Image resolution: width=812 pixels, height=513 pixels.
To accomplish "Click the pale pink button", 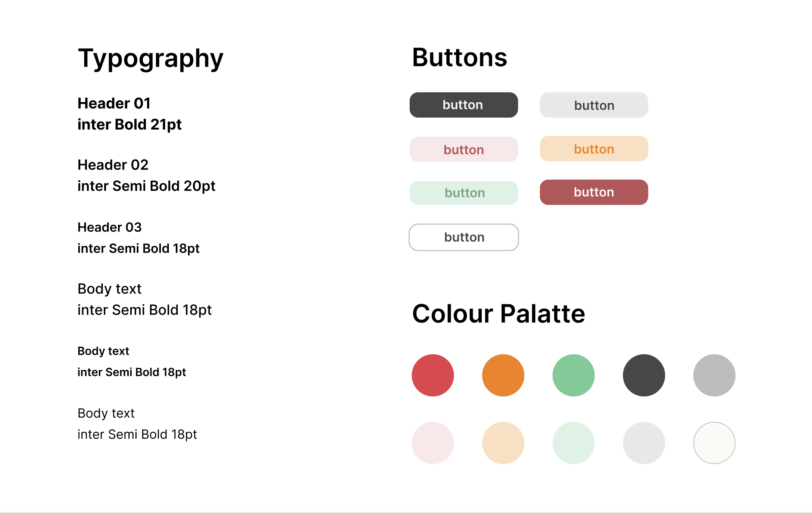I will pos(463,149).
